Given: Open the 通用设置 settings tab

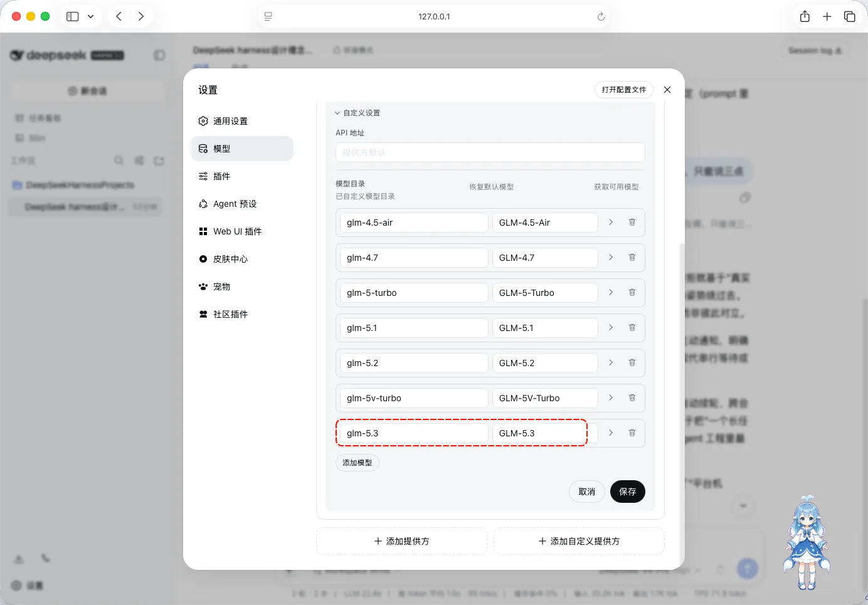Looking at the screenshot, I should click(242, 121).
